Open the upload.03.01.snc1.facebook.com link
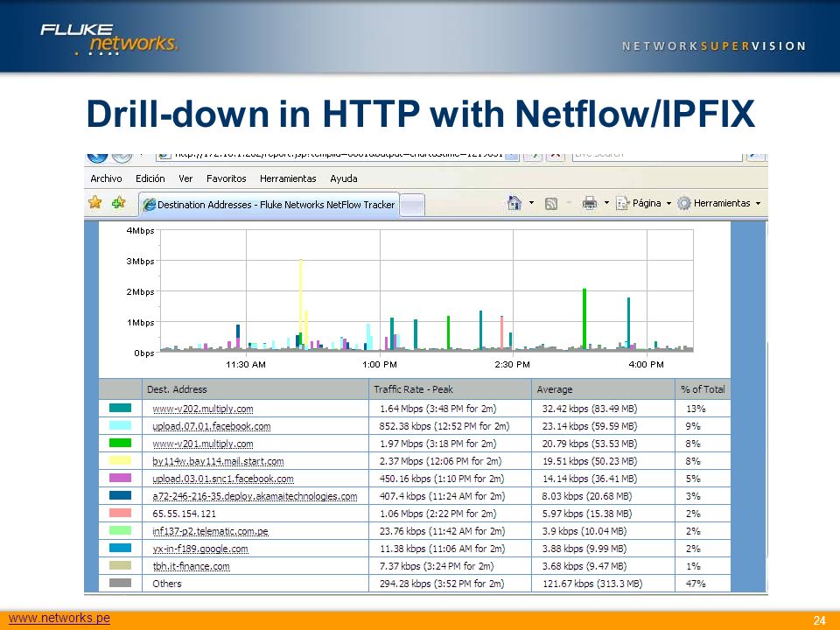This screenshot has width=840, height=630. point(223,479)
